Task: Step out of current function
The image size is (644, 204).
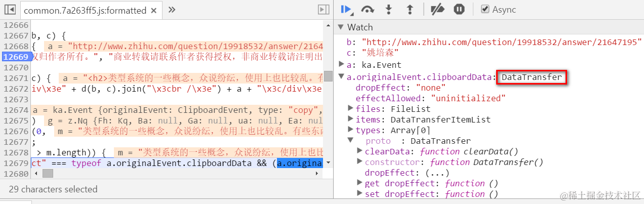Action: [x=410, y=9]
